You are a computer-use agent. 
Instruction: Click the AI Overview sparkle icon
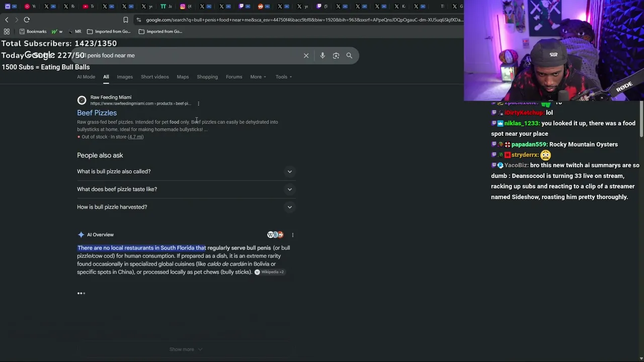click(x=81, y=235)
